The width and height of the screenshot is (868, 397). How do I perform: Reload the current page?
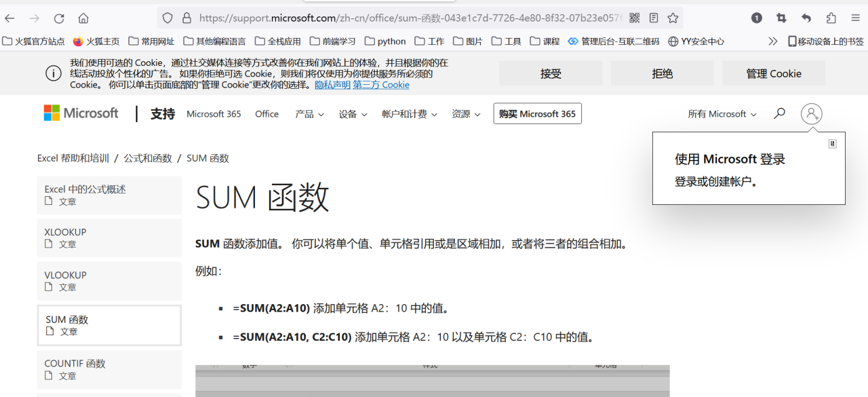tap(59, 18)
